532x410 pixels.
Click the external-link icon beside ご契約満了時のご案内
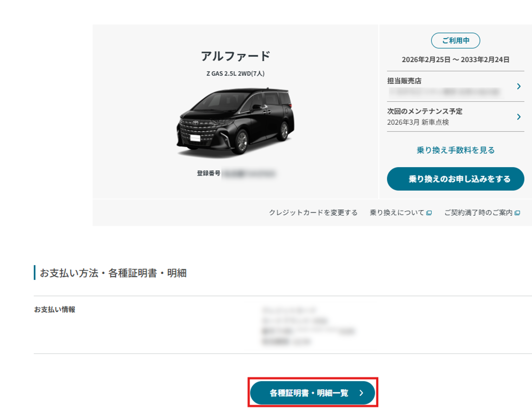(517, 213)
